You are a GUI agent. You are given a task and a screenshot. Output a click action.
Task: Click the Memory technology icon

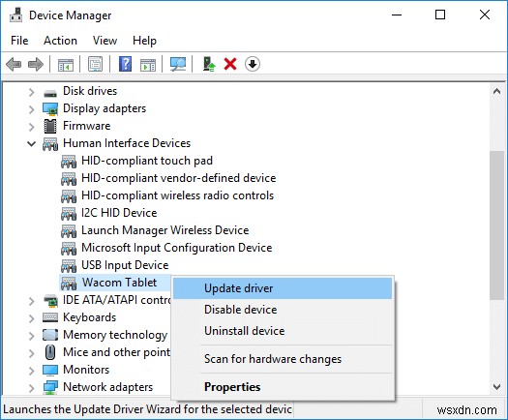point(50,335)
